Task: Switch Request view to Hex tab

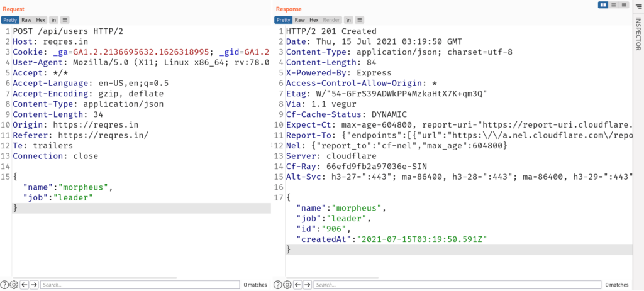Action: point(40,19)
